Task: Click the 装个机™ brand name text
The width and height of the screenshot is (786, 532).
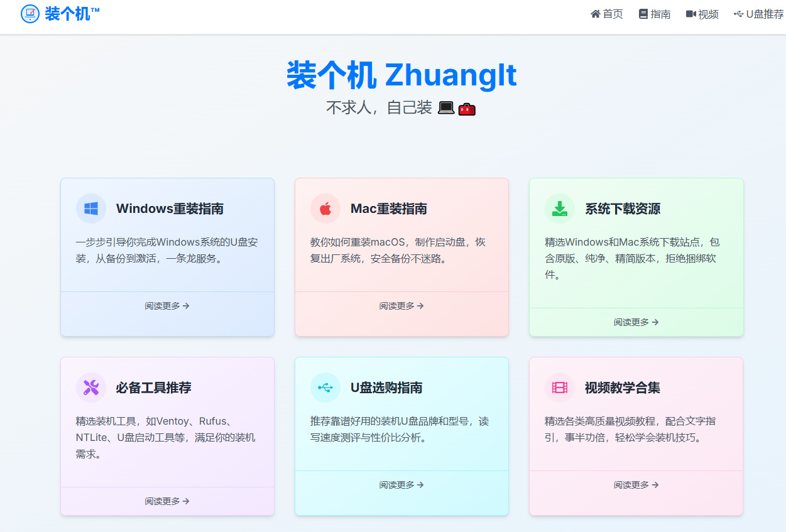Action: pos(72,14)
